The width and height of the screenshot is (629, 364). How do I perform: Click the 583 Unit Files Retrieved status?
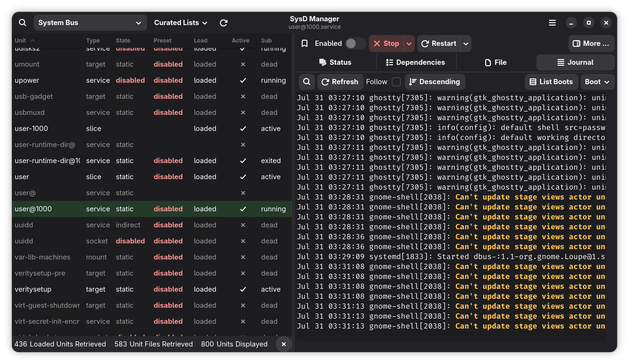click(x=154, y=344)
